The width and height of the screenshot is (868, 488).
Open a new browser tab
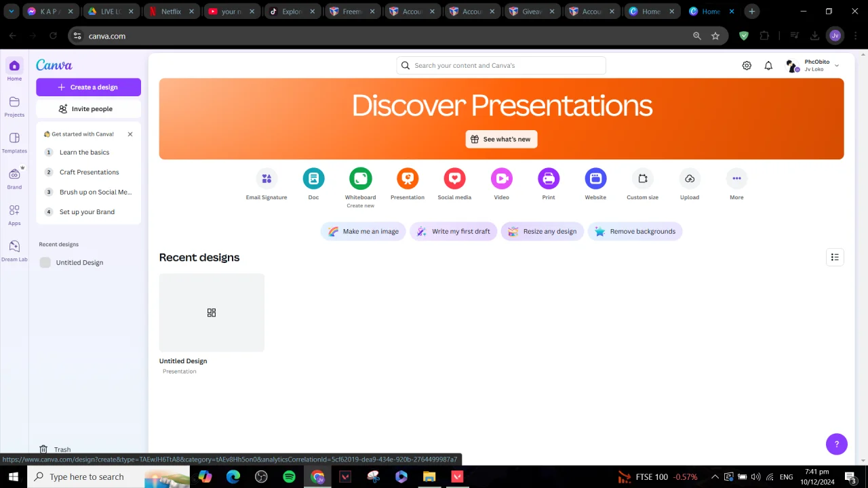pyautogui.click(x=752, y=12)
